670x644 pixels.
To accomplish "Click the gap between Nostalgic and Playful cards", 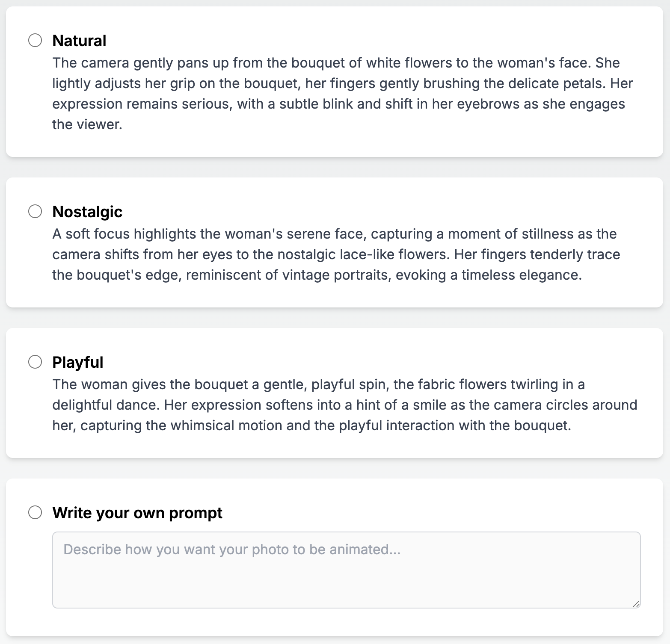I will click(x=335, y=318).
